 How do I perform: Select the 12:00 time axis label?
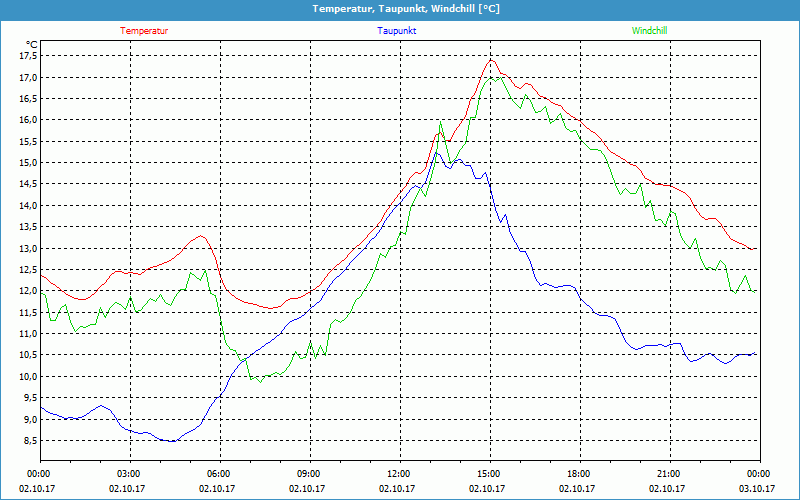tap(399, 474)
